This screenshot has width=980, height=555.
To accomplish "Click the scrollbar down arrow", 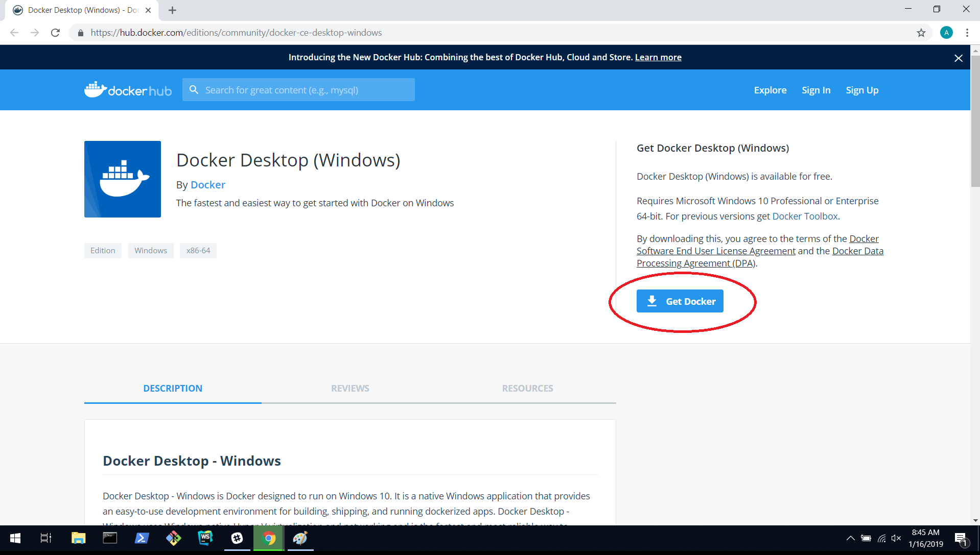I will tap(975, 520).
